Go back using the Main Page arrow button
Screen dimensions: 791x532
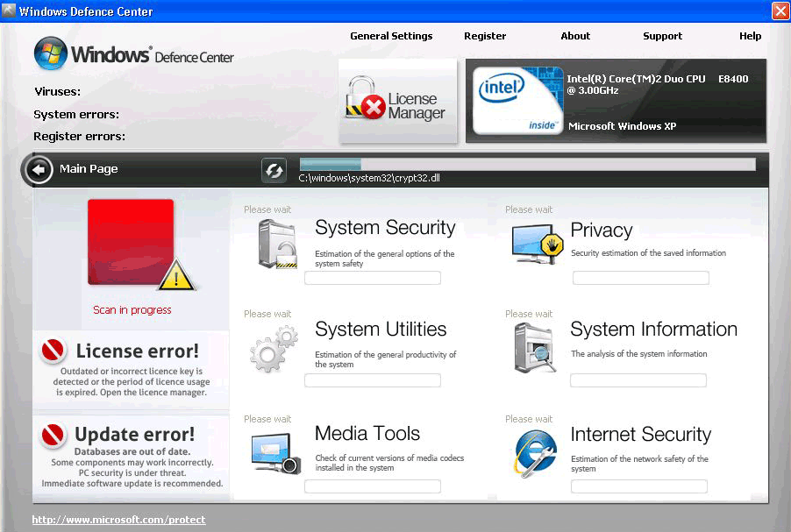point(39,168)
